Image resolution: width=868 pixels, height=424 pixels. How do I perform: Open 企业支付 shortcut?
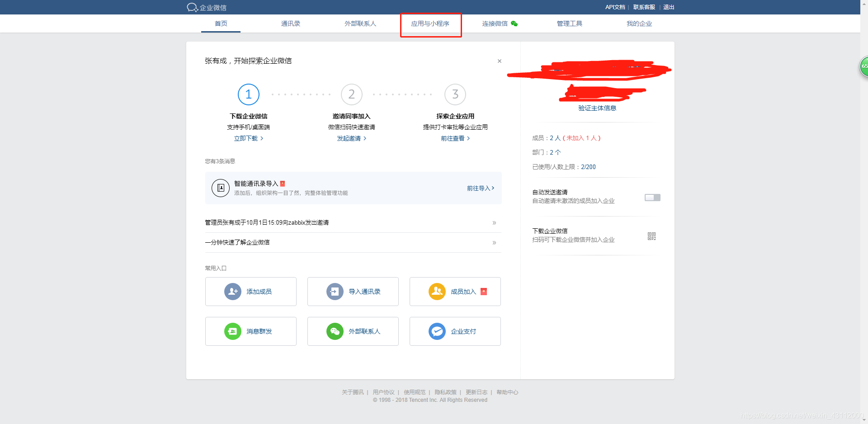click(455, 331)
